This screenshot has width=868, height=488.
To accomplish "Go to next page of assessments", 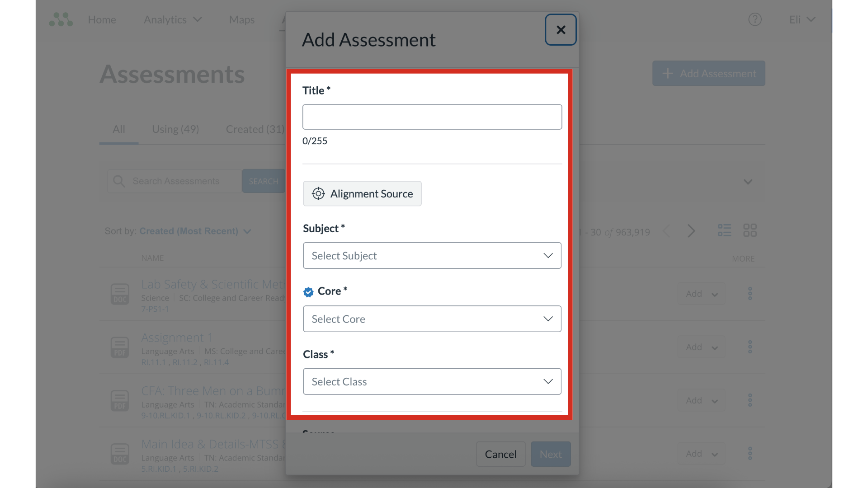I will click(691, 231).
